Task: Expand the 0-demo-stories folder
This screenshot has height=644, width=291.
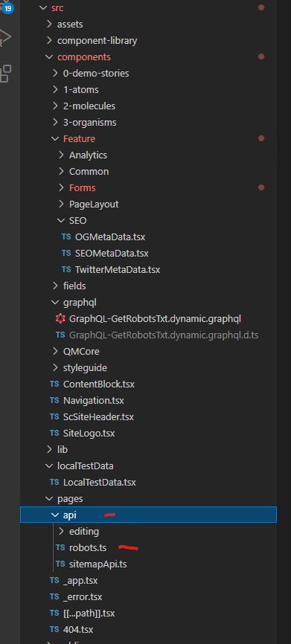Action: (x=55, y=74)
